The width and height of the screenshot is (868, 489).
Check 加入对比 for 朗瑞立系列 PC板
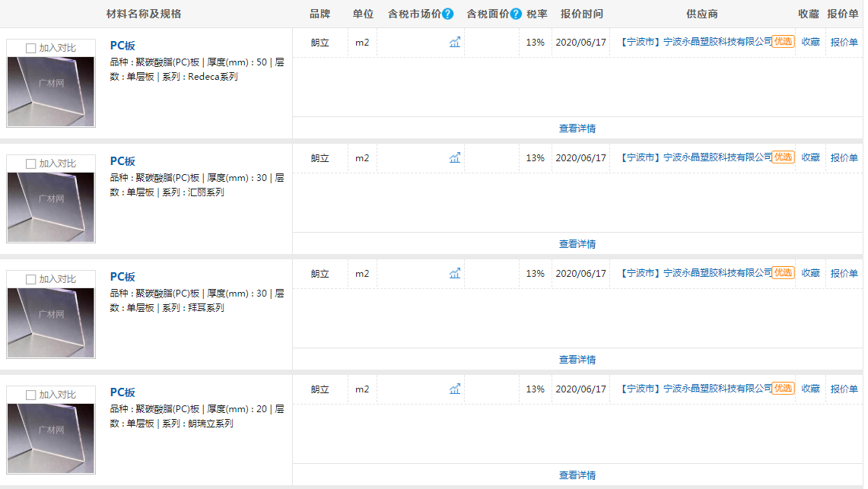[31, 395]
